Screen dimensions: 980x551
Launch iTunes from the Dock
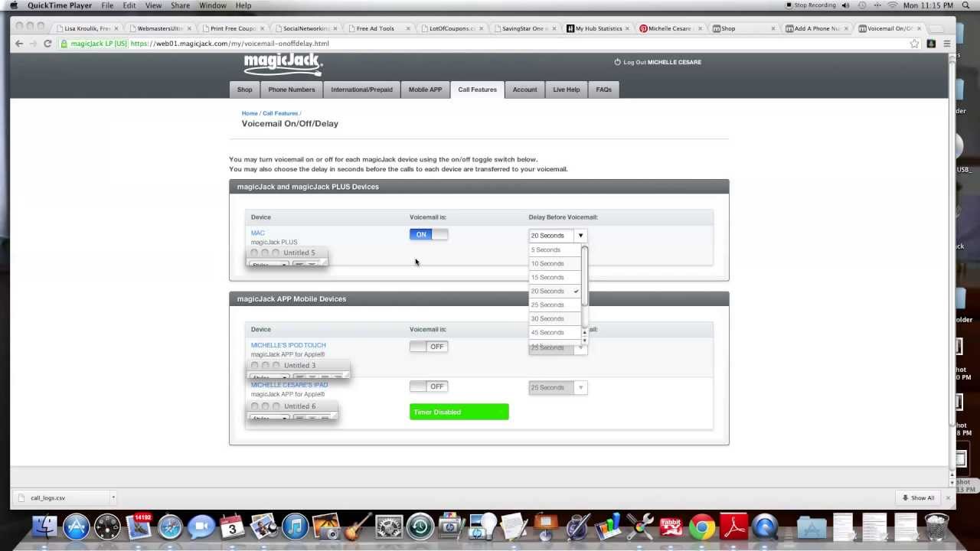click(295, 527)
